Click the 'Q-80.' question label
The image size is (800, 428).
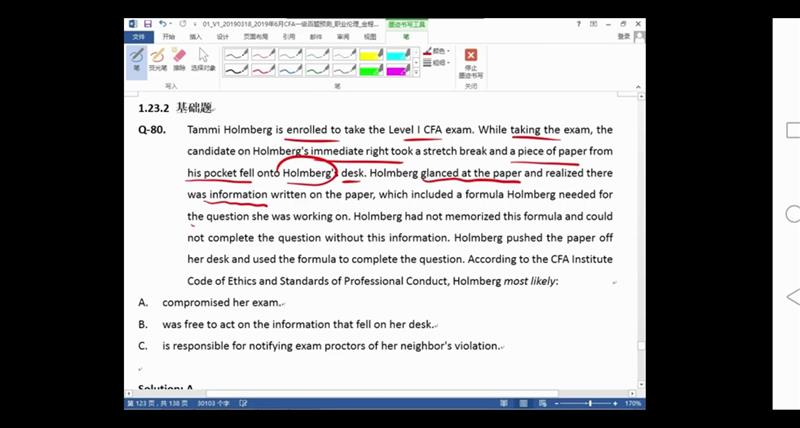click(x=152, y=130)
